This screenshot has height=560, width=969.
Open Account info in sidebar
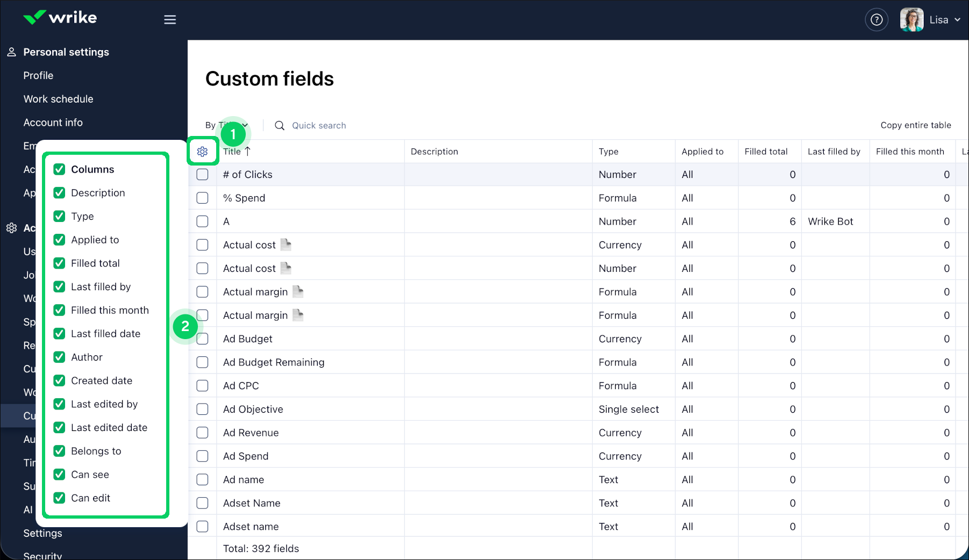click(x=53, y=123)
